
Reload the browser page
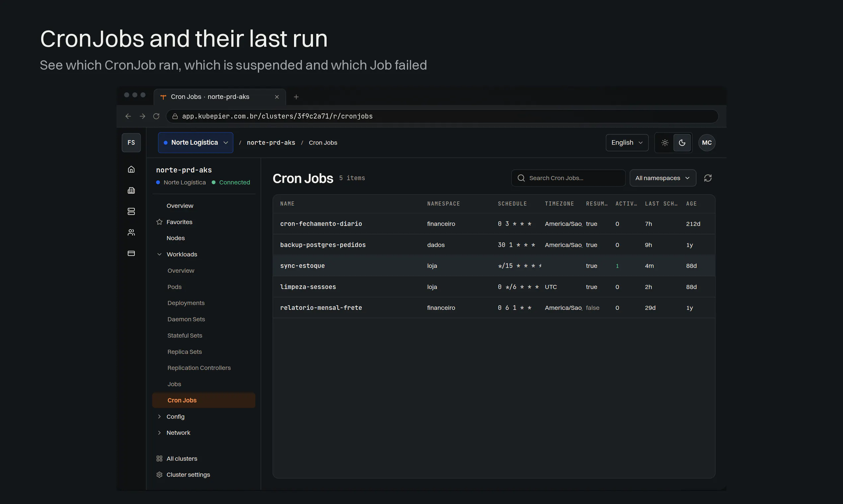point(156,116)
